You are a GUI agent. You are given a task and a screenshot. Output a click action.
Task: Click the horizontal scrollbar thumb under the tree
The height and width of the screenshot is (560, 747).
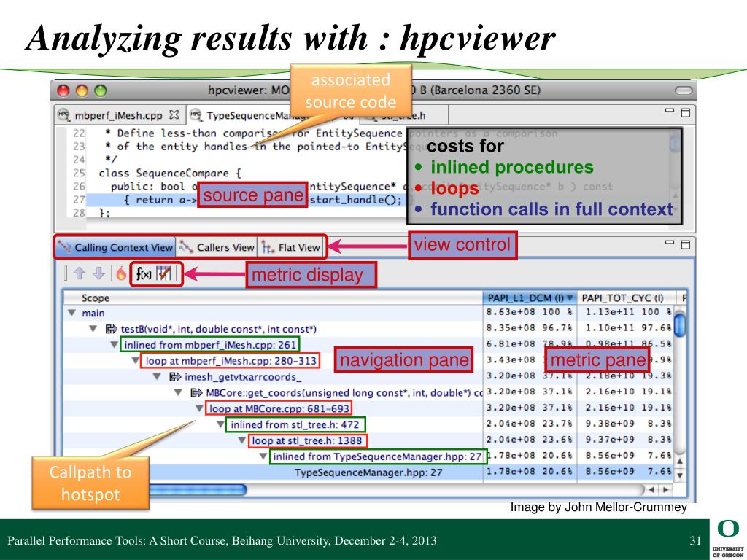197,489
